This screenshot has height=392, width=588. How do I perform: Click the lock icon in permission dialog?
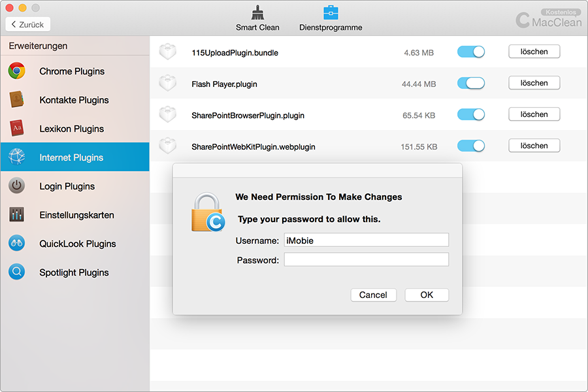[x=208, y=212]
